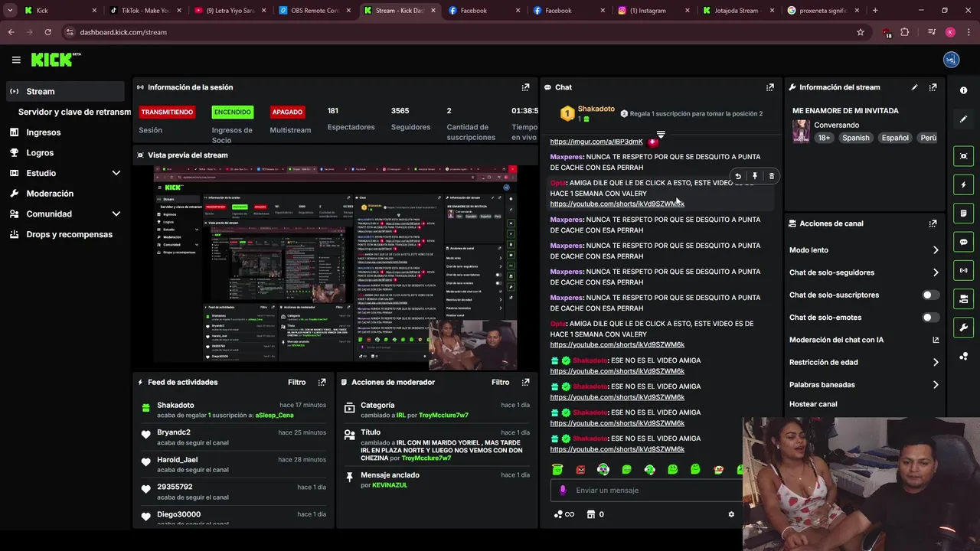Click the browser address bar

(x=459, y=32)
